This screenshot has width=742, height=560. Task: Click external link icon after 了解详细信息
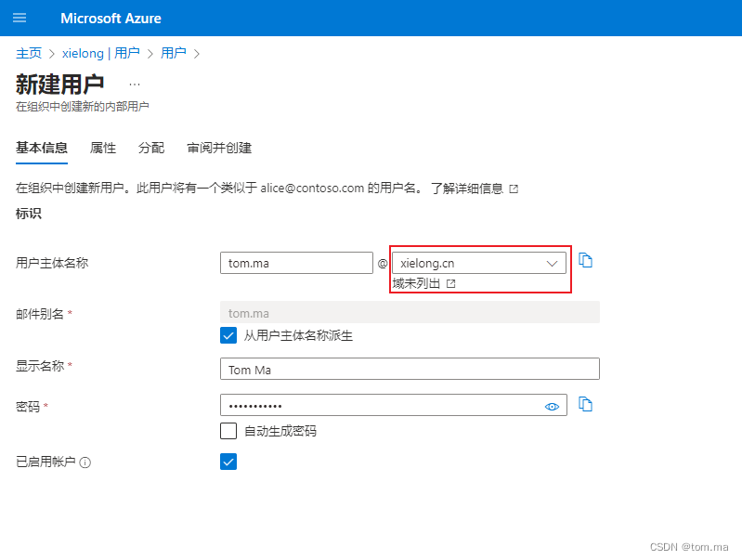(x=514, y=189)
